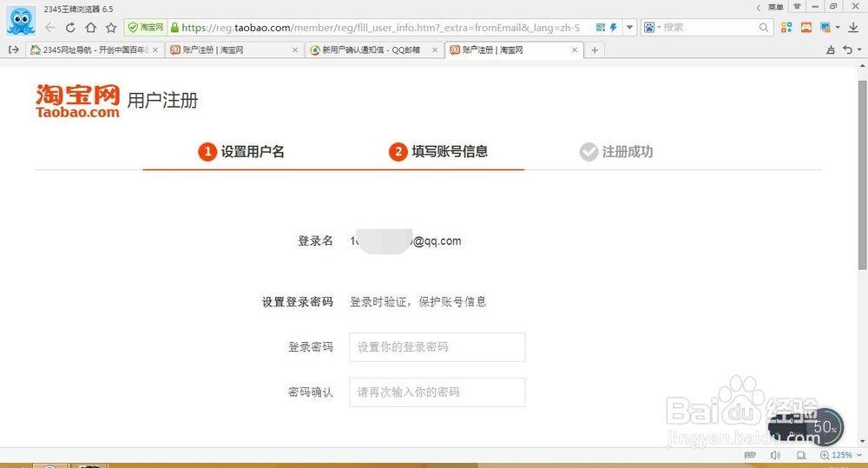Image resolution: width=868 pixels, height=468 pixels.
Task: Click inside the 搜索 search box
Action: 708,27
